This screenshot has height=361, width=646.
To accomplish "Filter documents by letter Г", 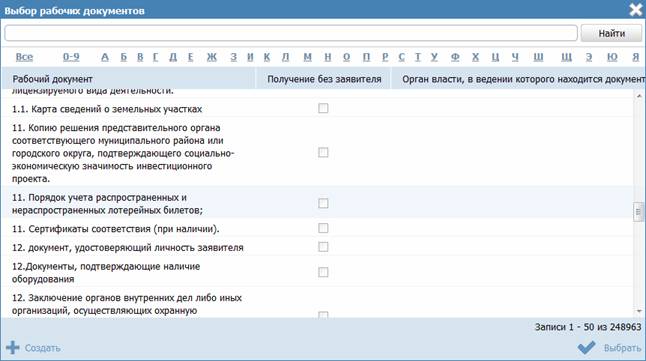I will pos(155,57).
